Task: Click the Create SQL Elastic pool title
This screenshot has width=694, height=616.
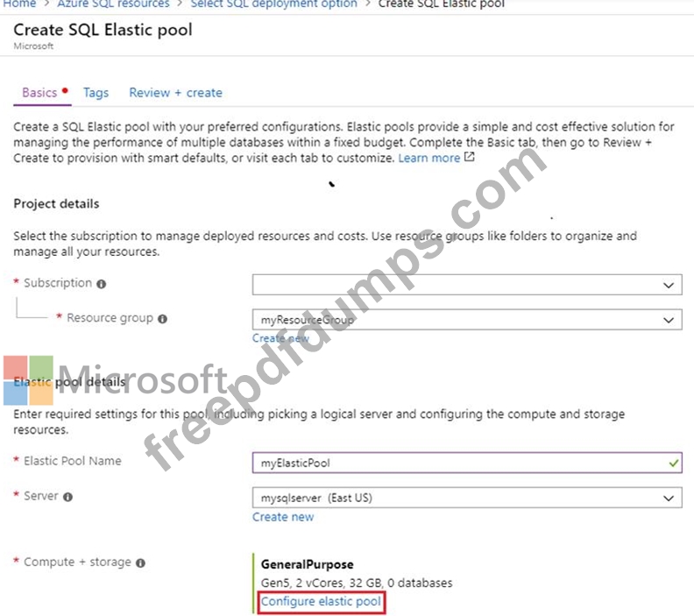Action: 103,30
